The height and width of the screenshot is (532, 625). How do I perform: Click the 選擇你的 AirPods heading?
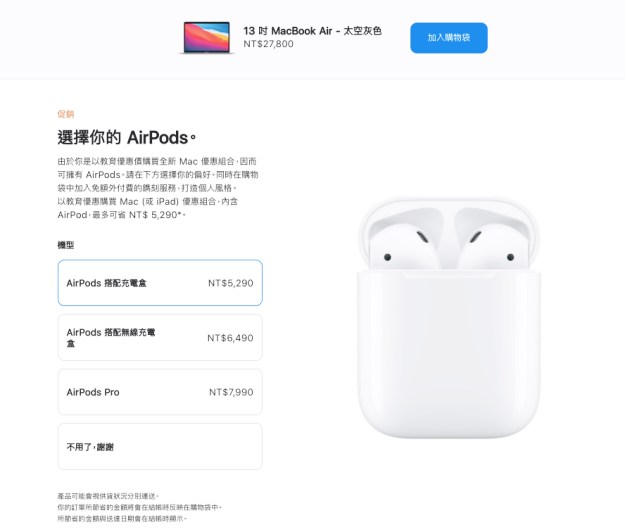point(127,137)
